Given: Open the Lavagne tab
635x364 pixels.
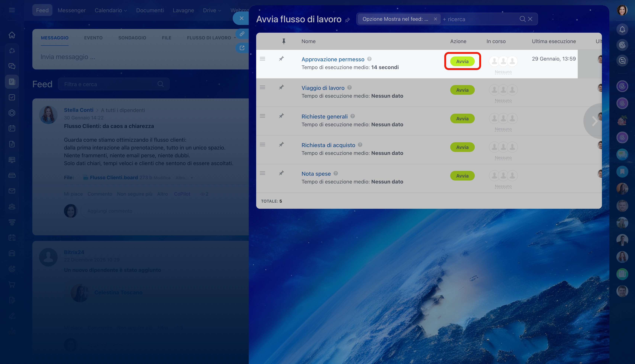Looking at the screenshot, I should click(183, 10).
